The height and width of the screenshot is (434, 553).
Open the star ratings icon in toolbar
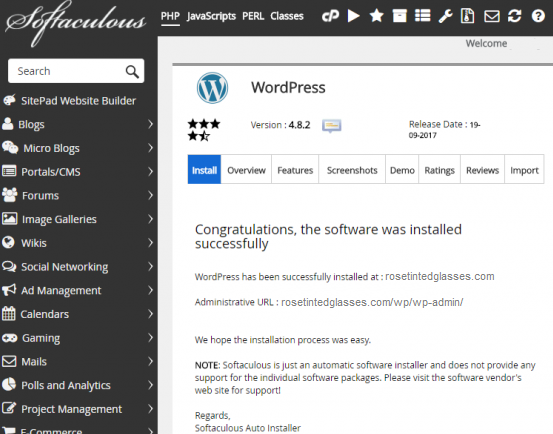[x=376, y=16]
